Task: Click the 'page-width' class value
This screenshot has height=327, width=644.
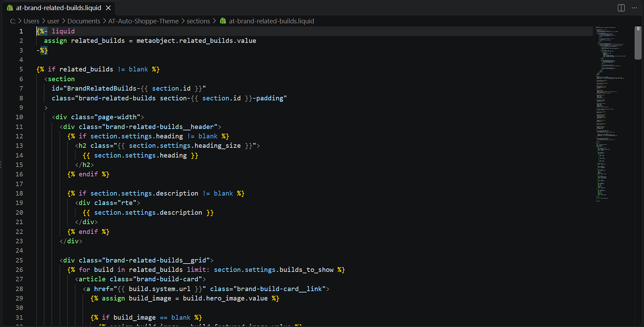Action: click(x=117, y=117)
